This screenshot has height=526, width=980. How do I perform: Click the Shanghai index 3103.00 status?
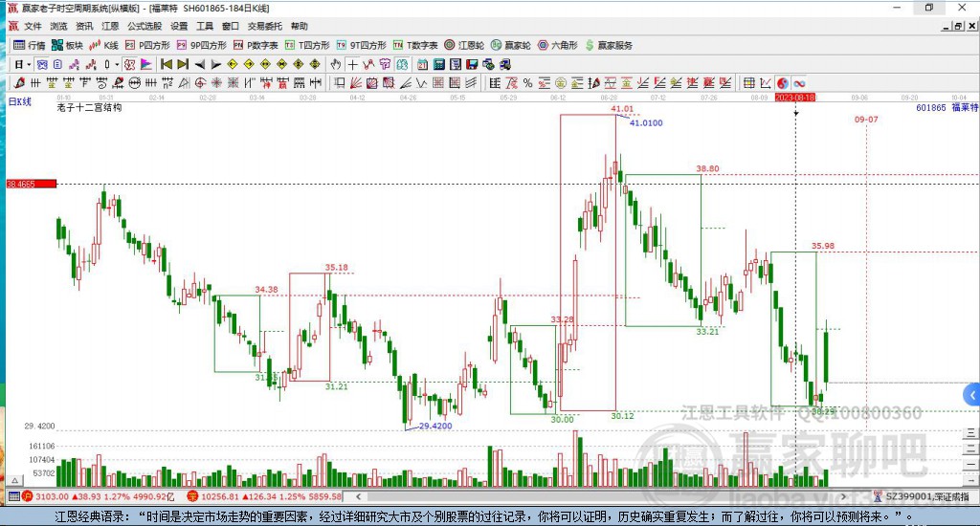point(99,496)
